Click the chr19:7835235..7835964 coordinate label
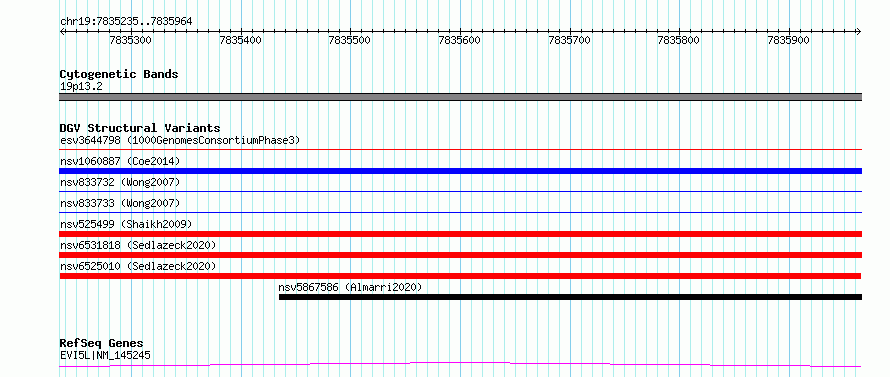The width and height of the screenshot is (890, 377). click(x=126, y=21)
